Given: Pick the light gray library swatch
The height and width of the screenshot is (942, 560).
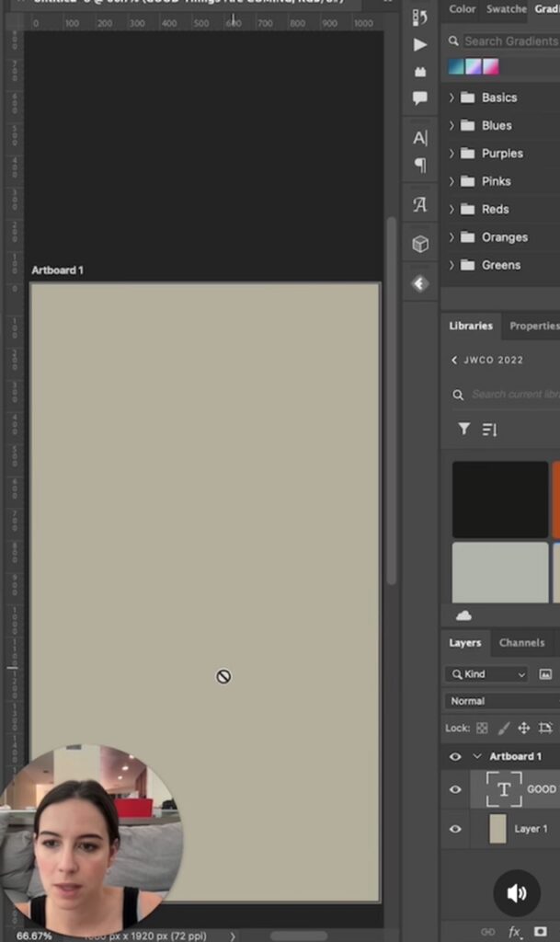Looking at the screenshot, I should (500, 572).
